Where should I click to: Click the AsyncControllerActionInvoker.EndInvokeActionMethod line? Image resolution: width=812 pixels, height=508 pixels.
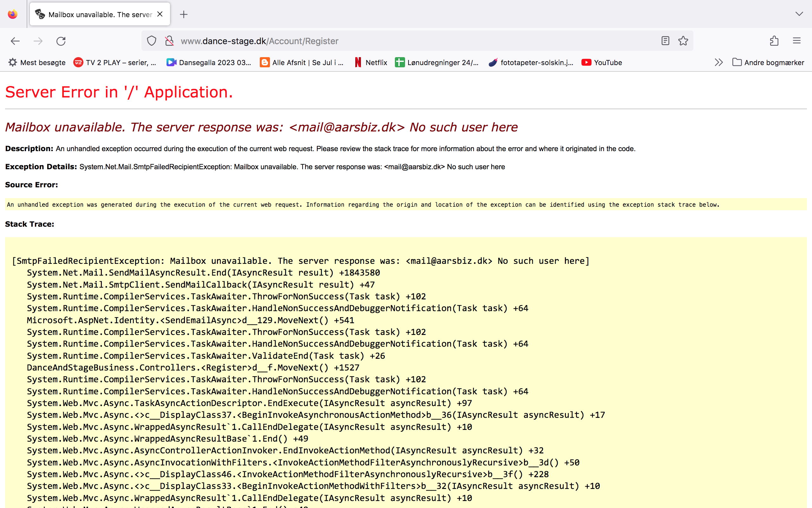point(285,451)
